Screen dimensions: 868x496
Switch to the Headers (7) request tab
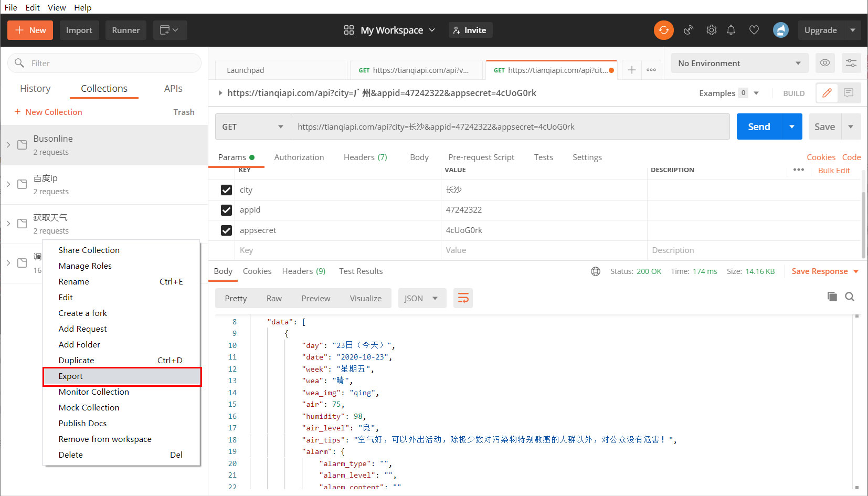pyautogui.click(x=365, y=157)
